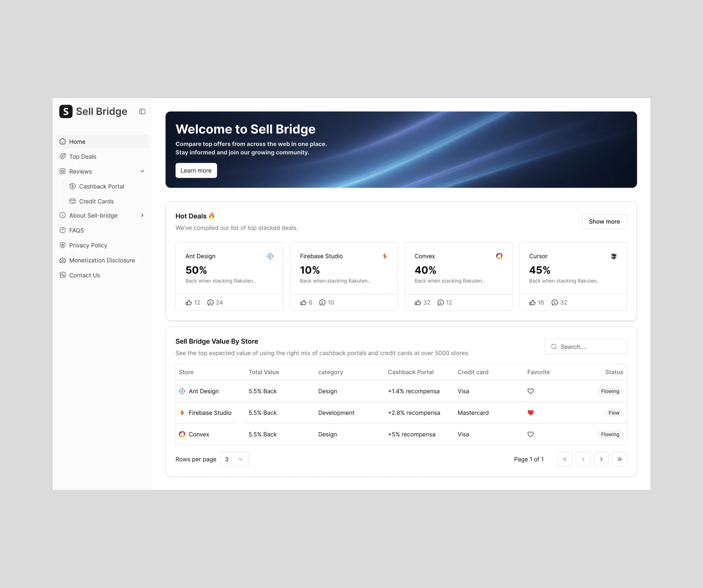Click the +2.8% recompensa cell
This screenshot has width=703, height=588.
tap(414, 413)
